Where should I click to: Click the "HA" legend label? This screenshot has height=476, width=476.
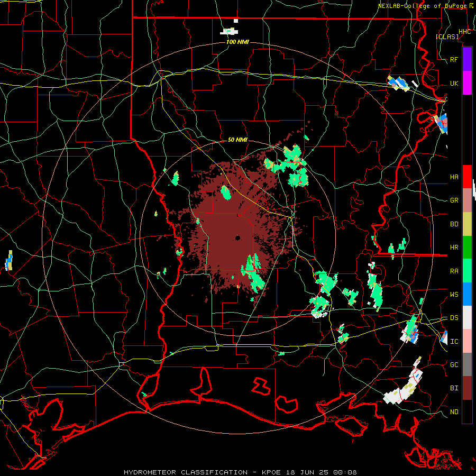point(454,177)
